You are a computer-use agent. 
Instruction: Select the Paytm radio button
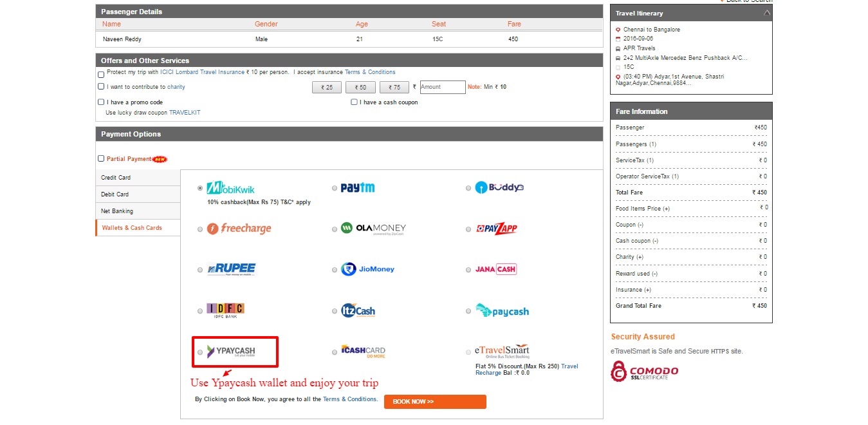334,188
